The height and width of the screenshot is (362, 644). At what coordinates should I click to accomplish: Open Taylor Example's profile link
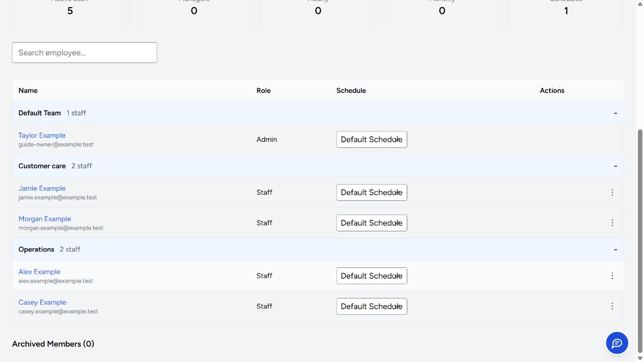coord(42,135)
